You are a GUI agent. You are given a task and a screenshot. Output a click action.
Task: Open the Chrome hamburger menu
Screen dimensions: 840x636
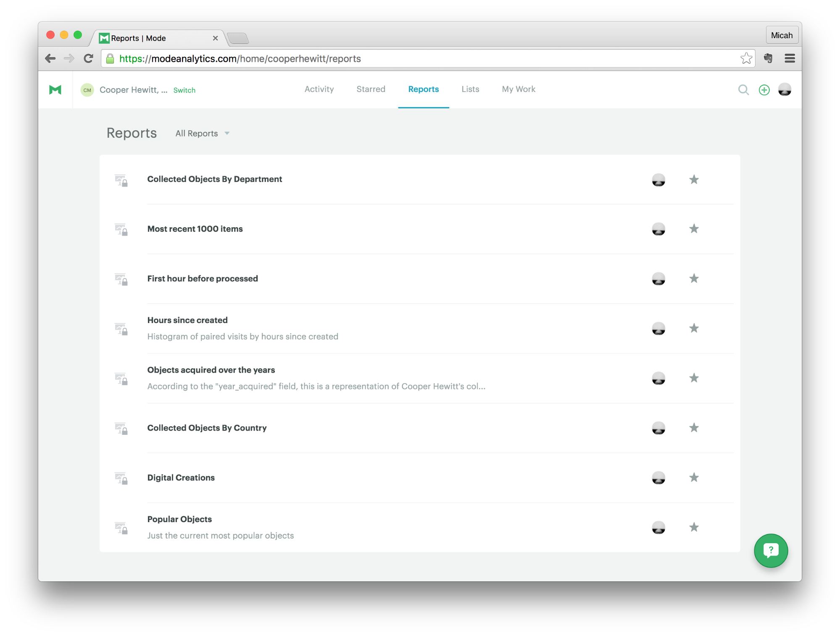click(790, 58)
